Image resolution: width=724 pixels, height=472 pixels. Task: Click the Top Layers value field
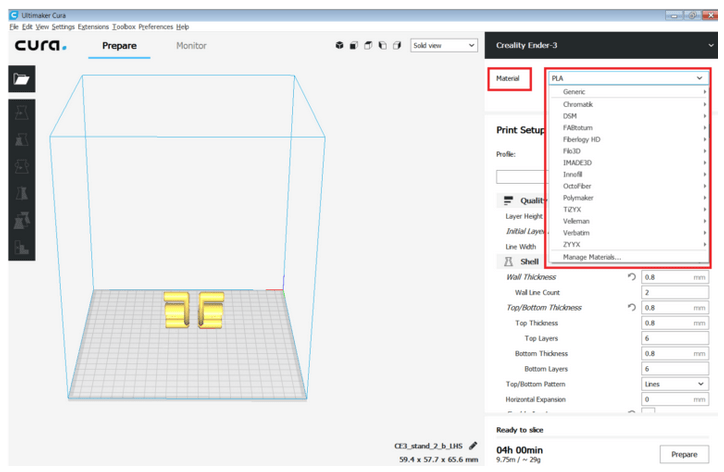[675, 338]
